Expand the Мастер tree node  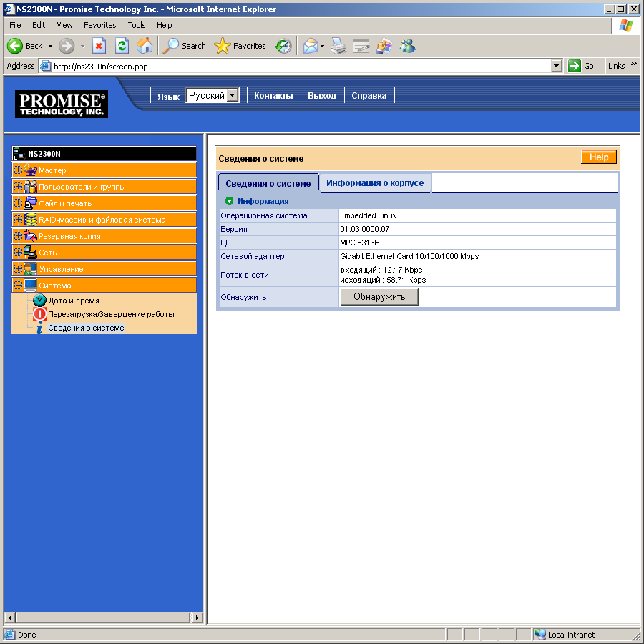pos(18,170)
